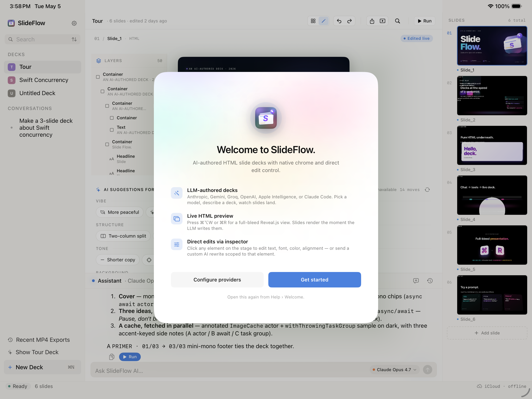Open the Tour deck
Screen dimensions: 532x399
click(43, 67)
